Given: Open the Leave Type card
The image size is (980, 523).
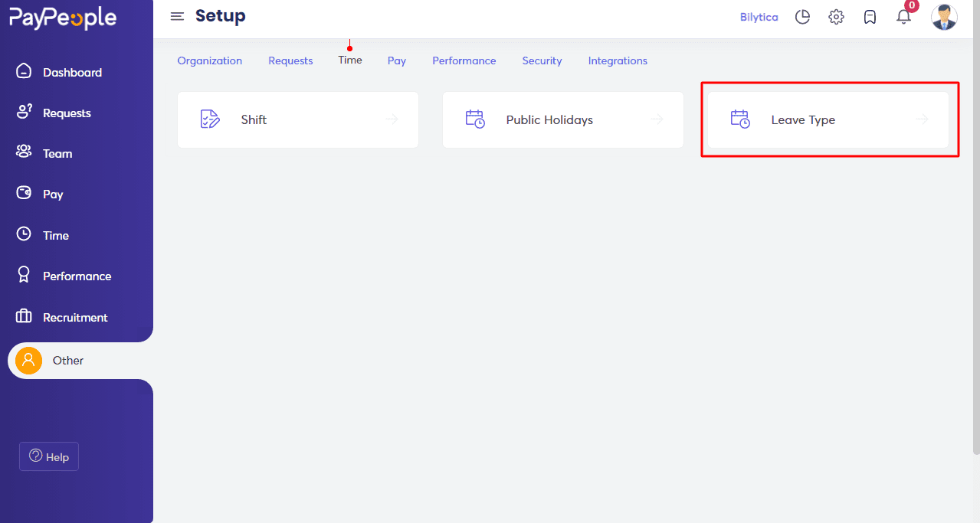Looking at the screenshot, I should coord(828,119).
